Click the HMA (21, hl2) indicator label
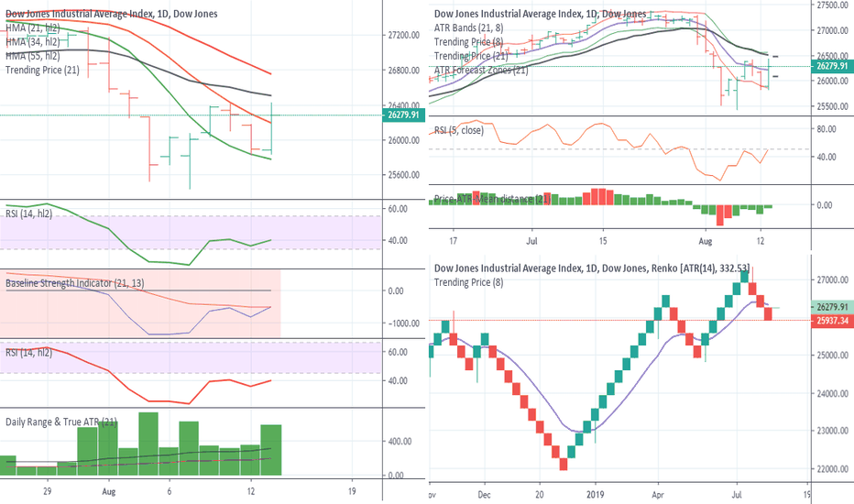854x504 pixels. pos(33,27)
